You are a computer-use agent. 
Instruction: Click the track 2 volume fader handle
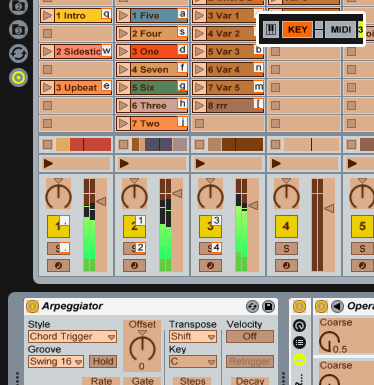(x=177, y=193)
